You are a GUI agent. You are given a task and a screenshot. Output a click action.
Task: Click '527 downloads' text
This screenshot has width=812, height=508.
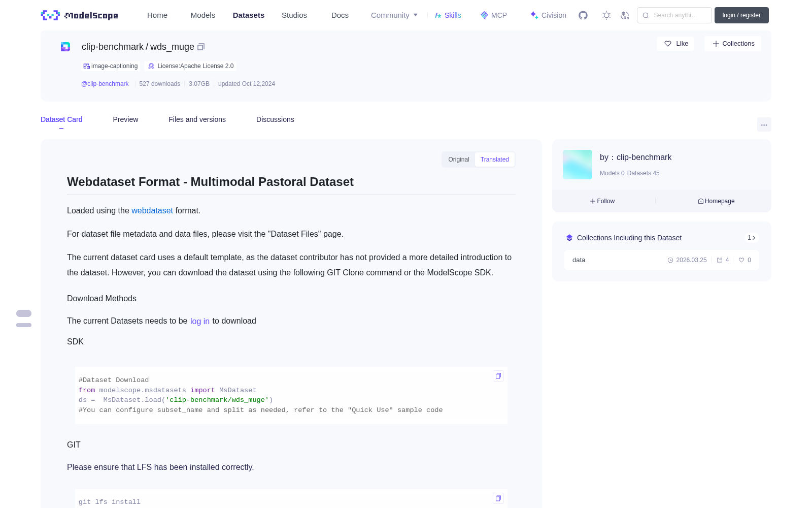pyautogui.click(x=160, y=84)
